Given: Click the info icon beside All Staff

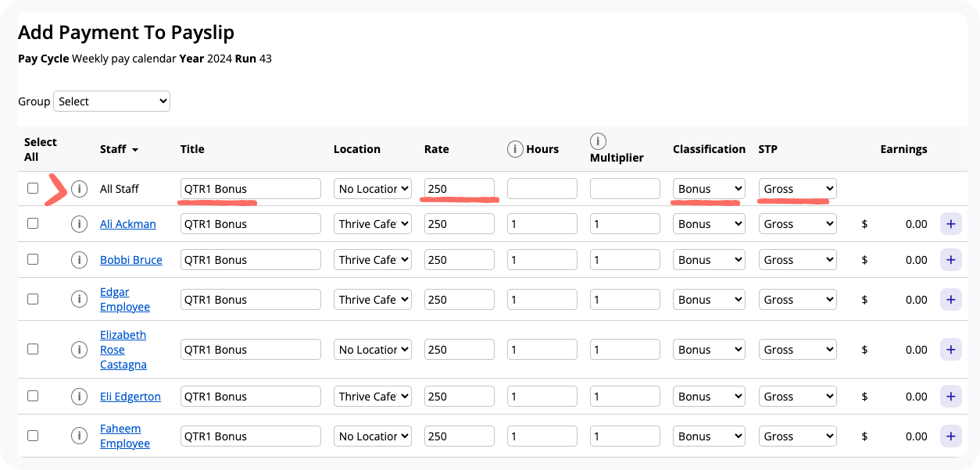Looking at the screenshot, I should [79, 189].
